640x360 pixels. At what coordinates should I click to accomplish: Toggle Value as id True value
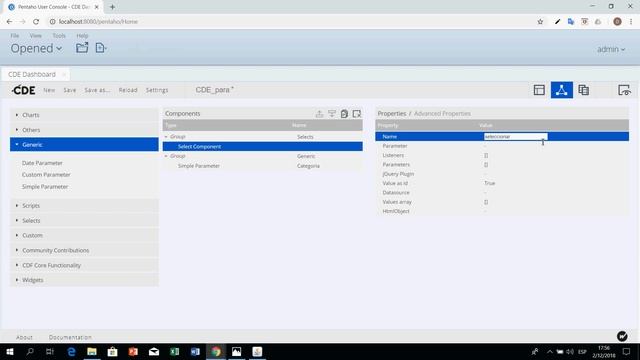(490, 183)
